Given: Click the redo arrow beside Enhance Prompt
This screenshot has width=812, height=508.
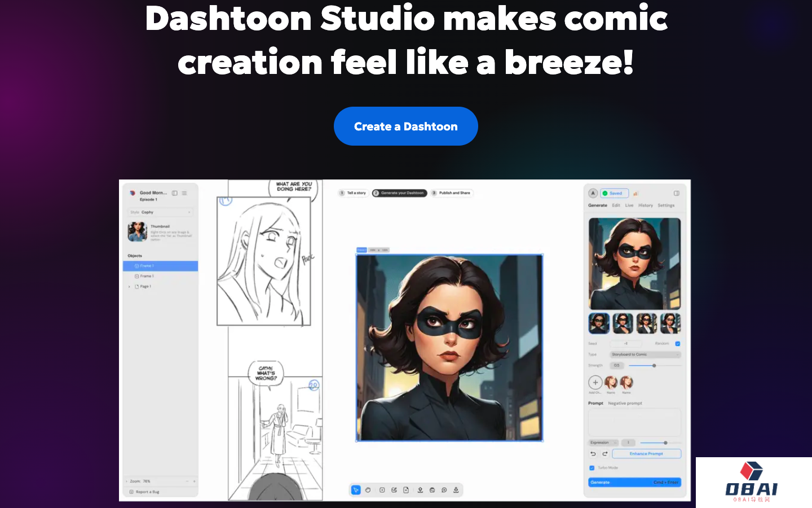Looking at the screenshot, I should (x=605, y=454).
